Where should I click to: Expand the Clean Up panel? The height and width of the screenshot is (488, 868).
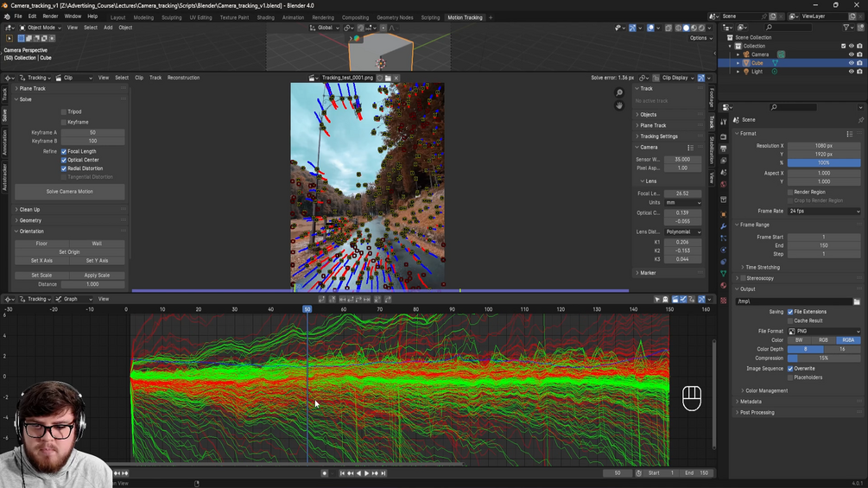[29, 210]
